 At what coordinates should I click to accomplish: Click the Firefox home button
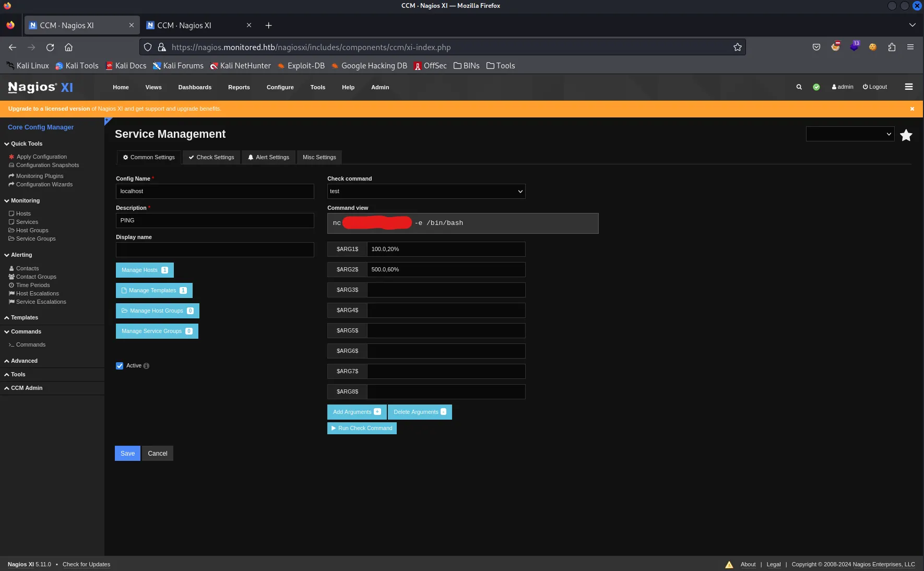(x=68, y=47)
